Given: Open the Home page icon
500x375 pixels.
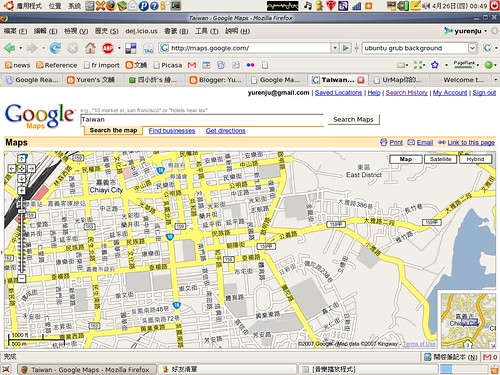Looking at the screenshot, I should tap(90, 48).
